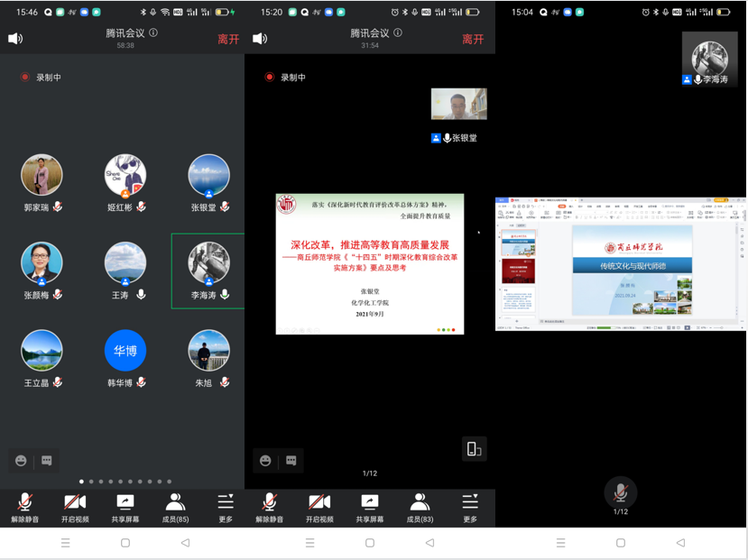This screenshot has width=748, height=560.
Task: Tap the emoji reaction icon below participant grid
Action: [x=22, y=461]
